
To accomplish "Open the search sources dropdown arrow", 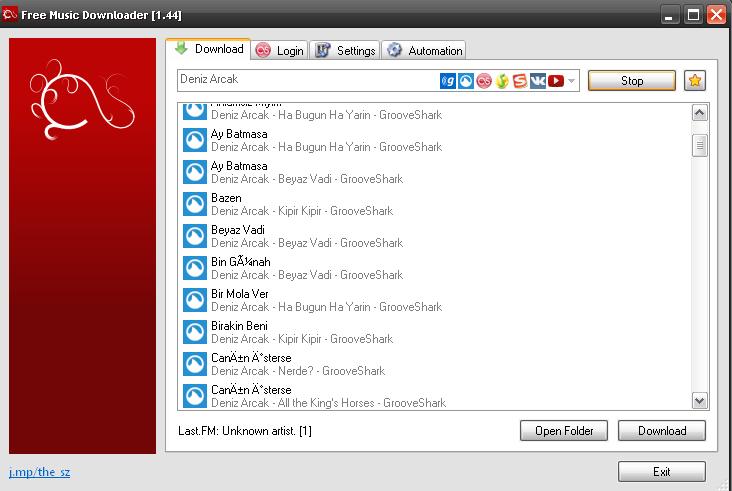I will (x=571, y=81).
